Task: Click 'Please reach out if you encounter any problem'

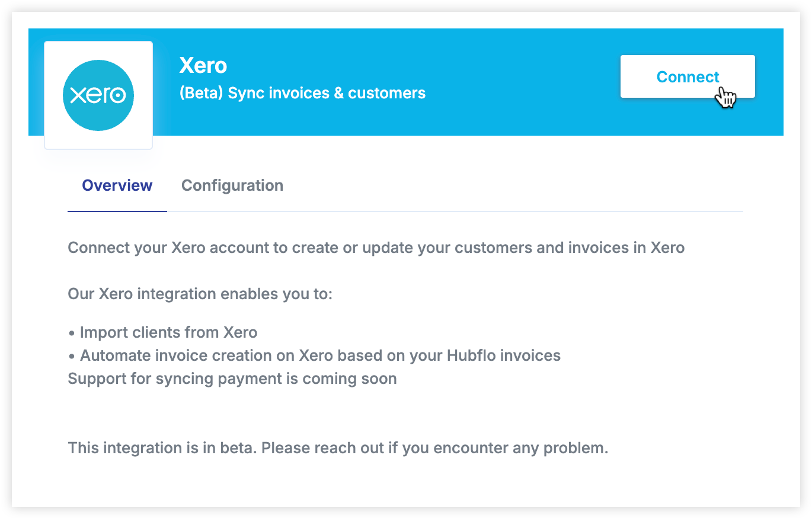Action: point(435,448)
